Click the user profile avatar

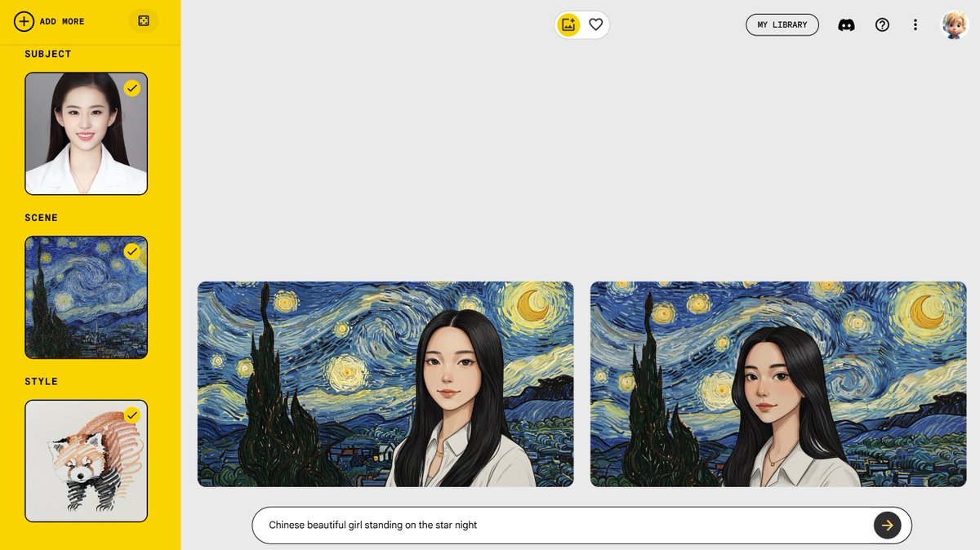click(x=954, y=24)
